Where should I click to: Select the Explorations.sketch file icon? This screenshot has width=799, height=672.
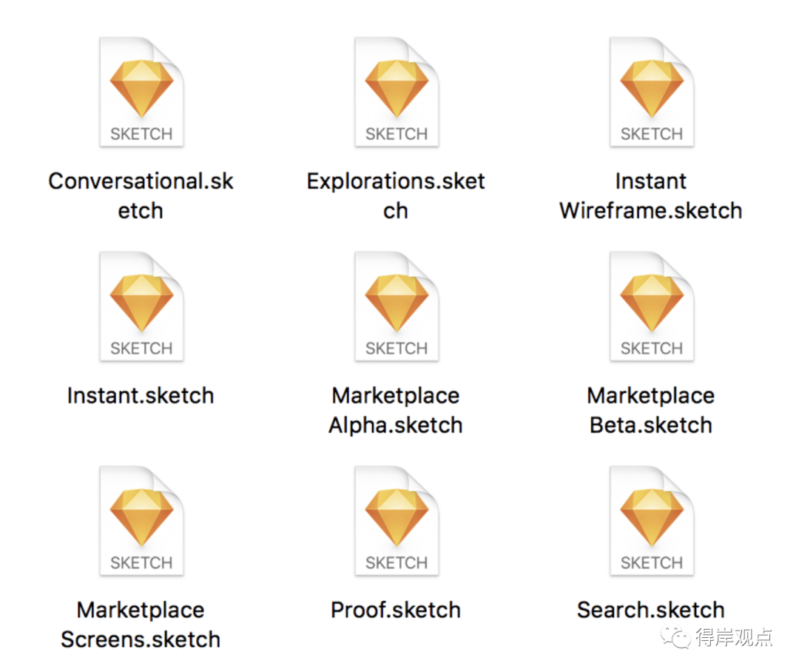click(x=397, y=92)
